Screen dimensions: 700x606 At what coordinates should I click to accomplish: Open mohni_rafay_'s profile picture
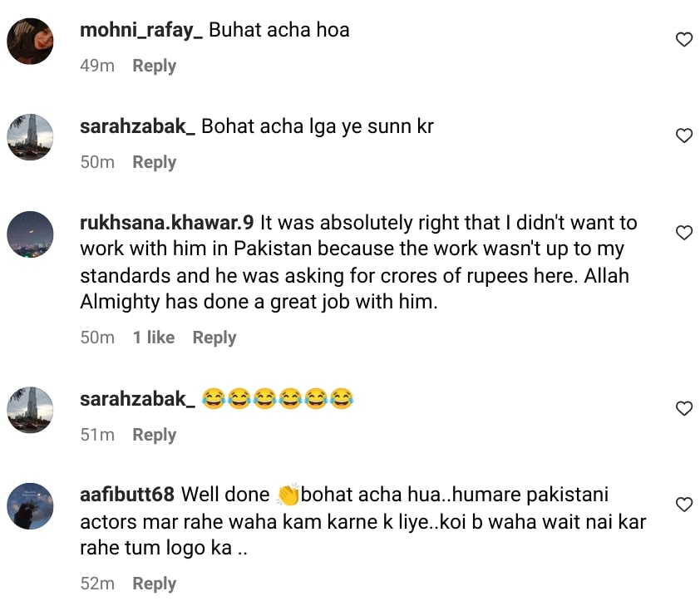pyautogui.click(x=30, y=41)
